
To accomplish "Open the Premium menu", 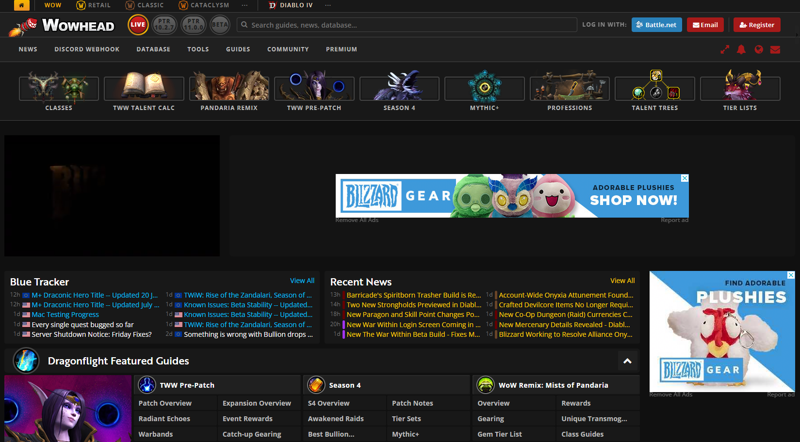I will (x=341, y=50).
